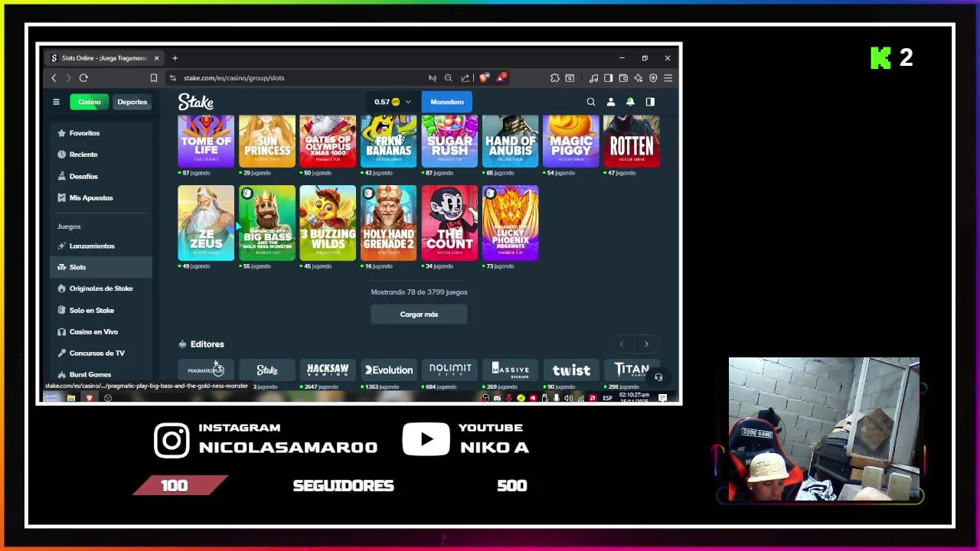Switch to the Deportes tab
980x551 pixels.
coord(132,102)
